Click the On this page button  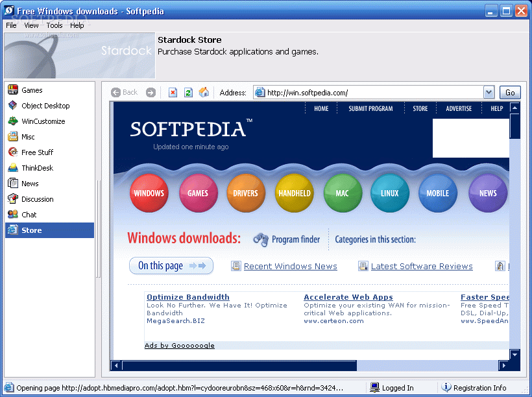coord(171,266)
